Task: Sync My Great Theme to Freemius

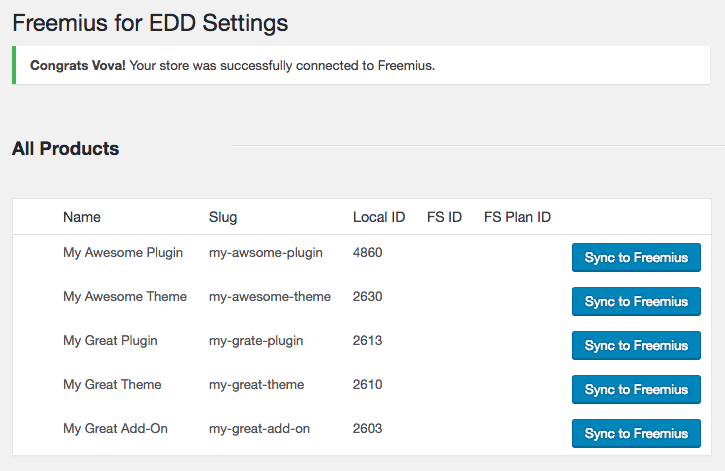Action: click(636, 389)
